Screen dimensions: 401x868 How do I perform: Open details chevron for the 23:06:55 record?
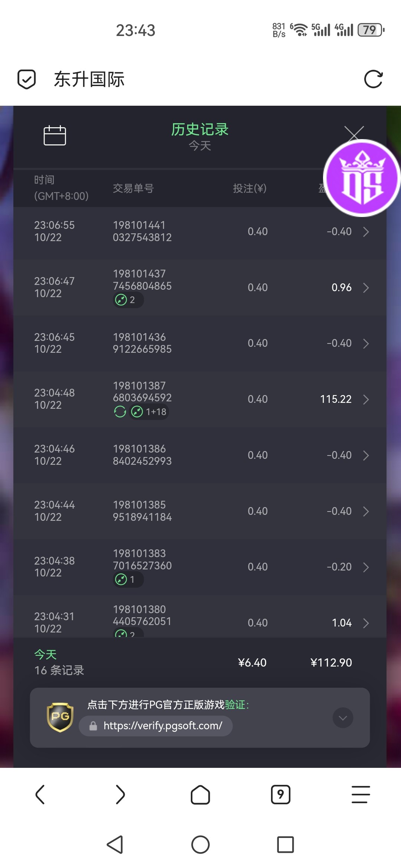[x=366, y=231]
